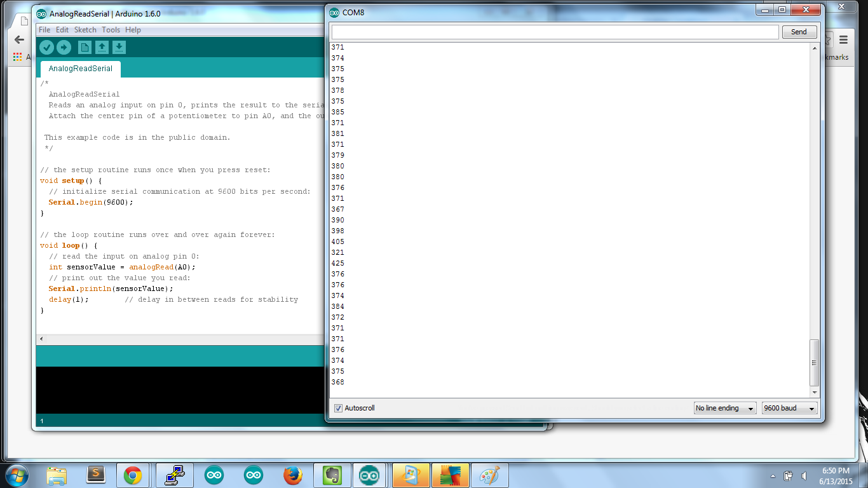The width and height of the screenshot is (868, 488).
Task: Open the File menu in Arduino
Action: pos(44,30)
